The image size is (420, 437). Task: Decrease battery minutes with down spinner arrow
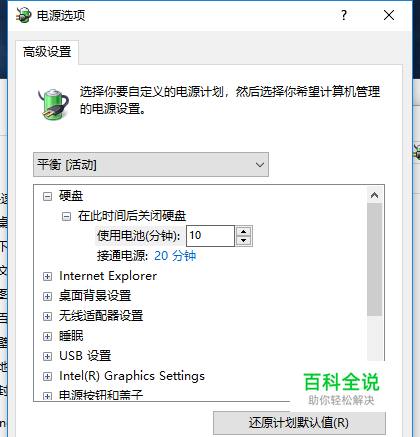[244, 240]
